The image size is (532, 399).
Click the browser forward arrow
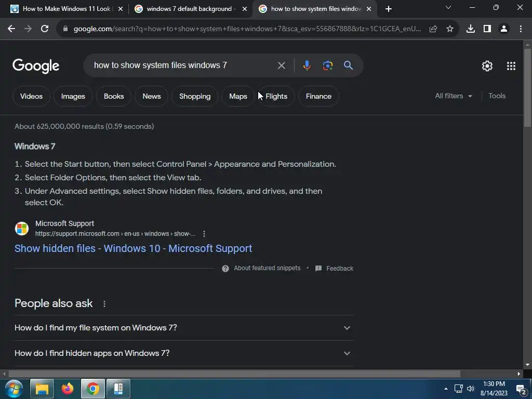[28, 29]
